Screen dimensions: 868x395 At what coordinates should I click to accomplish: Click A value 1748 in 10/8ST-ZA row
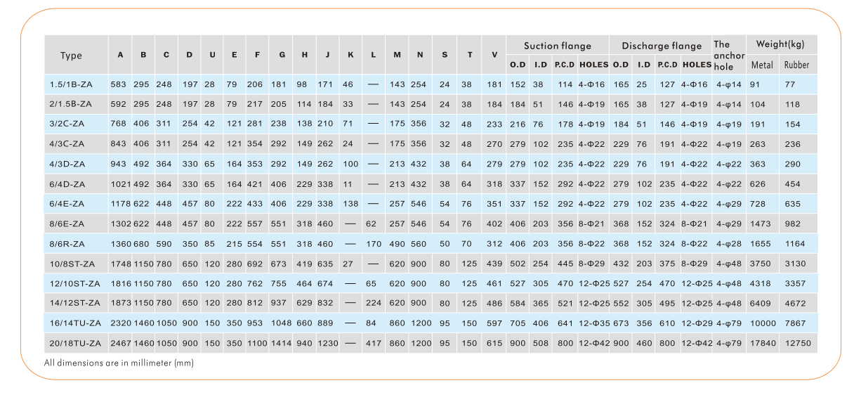click(x=121, y=264)
